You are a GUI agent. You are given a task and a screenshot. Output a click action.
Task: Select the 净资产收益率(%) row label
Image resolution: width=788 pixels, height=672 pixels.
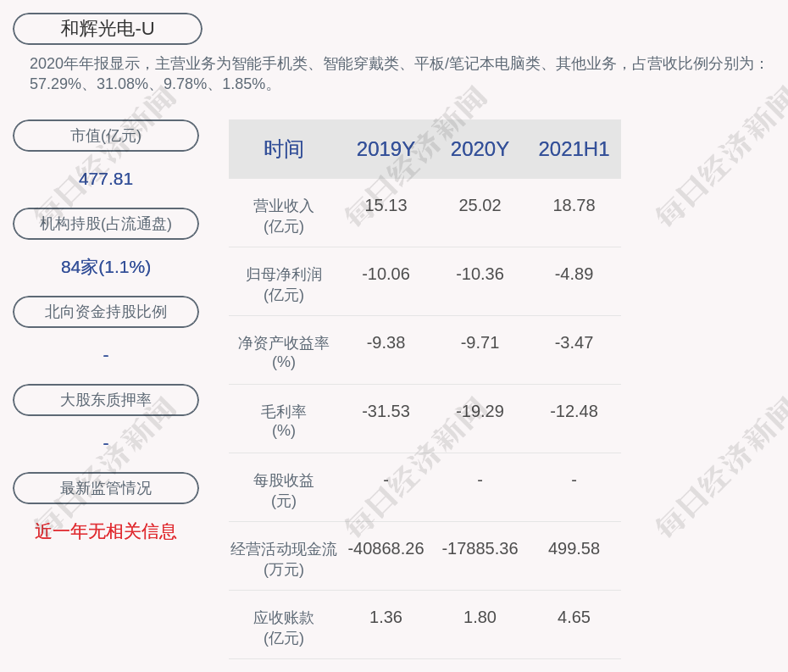pos(283,353)
